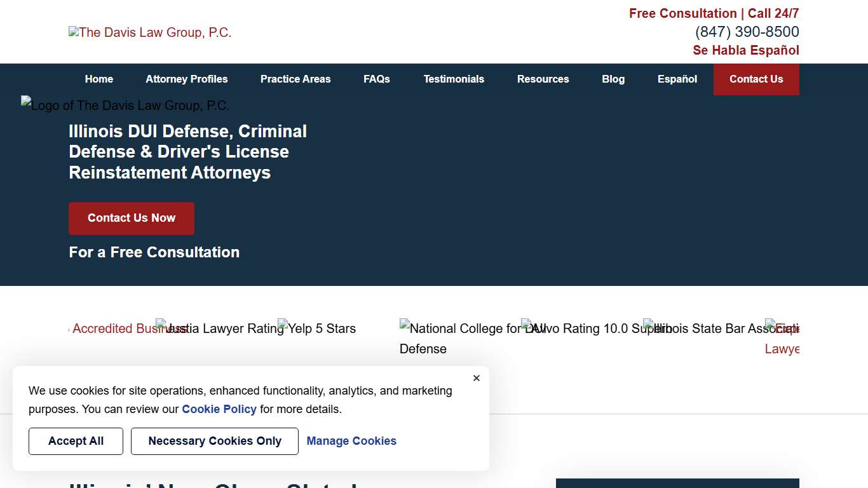Click The Davis Law Group logo
868x488 pixels.
click(x=150, y=32)
